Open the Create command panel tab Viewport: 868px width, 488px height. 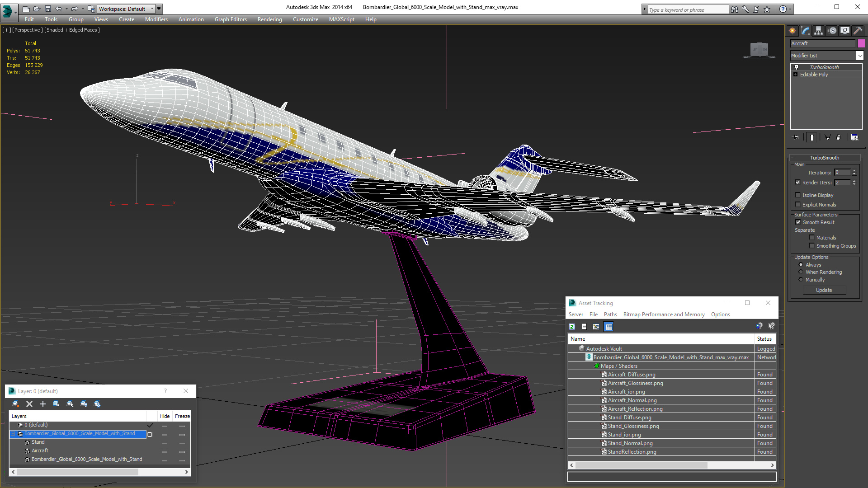coord(792,31)
